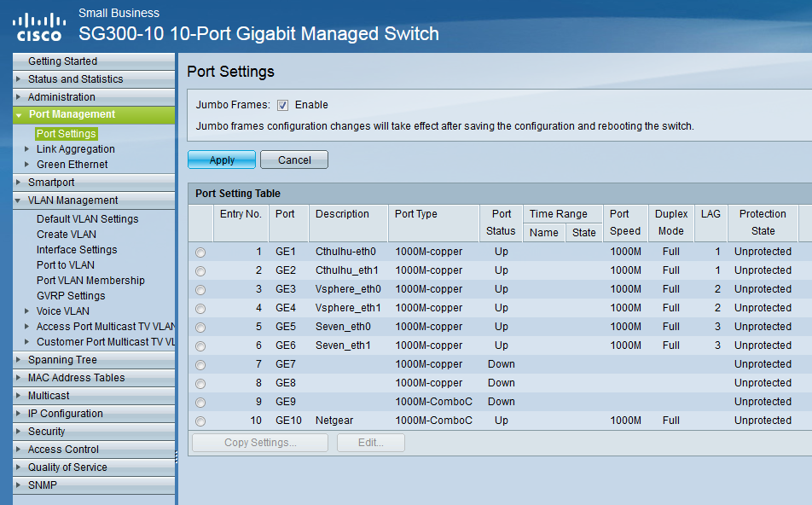Select the radio button for GE2

[200, 271]
